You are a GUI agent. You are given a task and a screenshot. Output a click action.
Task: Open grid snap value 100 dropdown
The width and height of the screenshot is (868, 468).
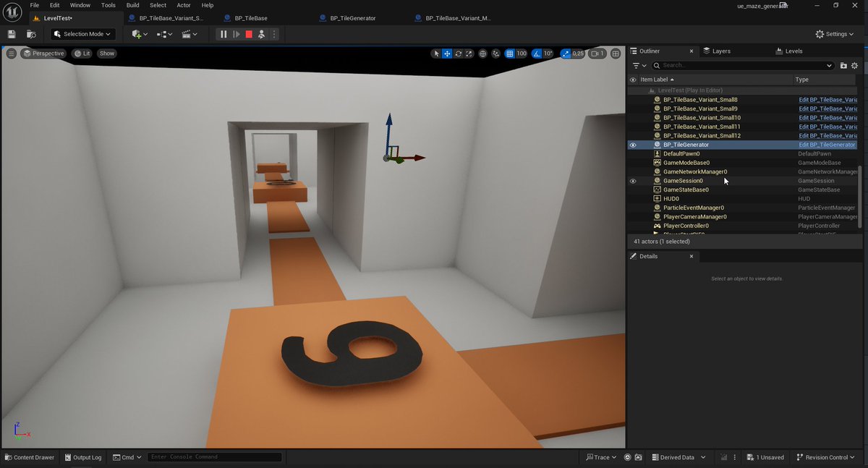(522, 54)
